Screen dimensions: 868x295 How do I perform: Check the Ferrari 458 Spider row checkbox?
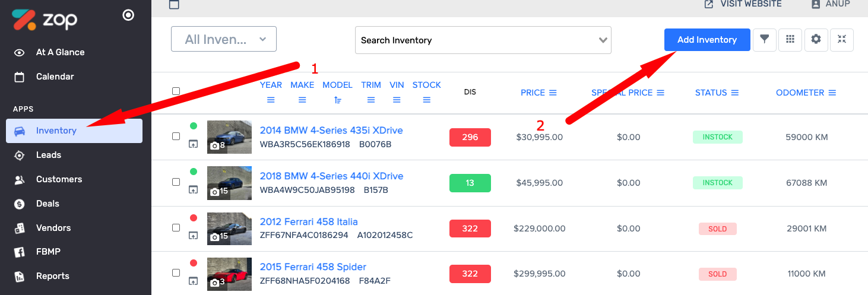(176, 273)
